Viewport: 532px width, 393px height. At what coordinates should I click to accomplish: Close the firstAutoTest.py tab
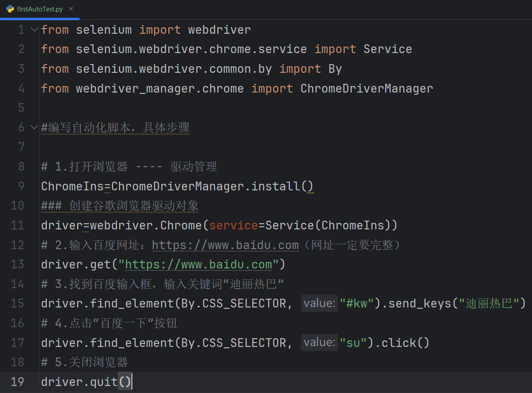tap(71, 9)
